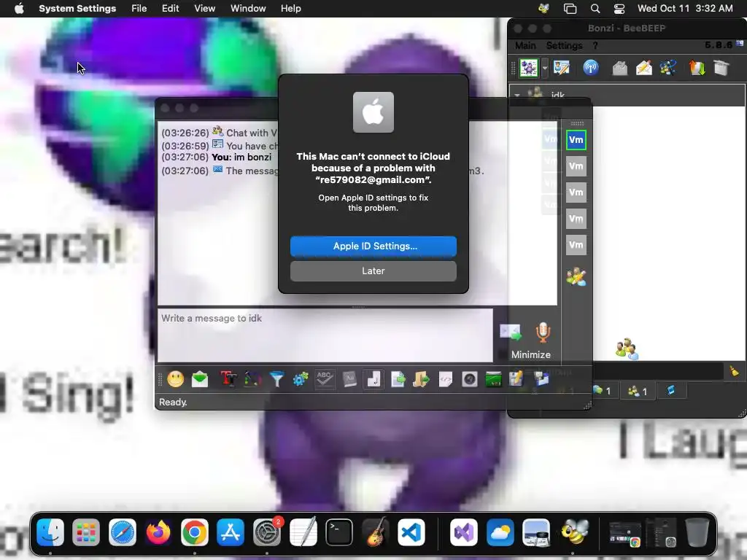
Task: Click the blue broadcast antenna icon
Action: (x=591, y=68)
